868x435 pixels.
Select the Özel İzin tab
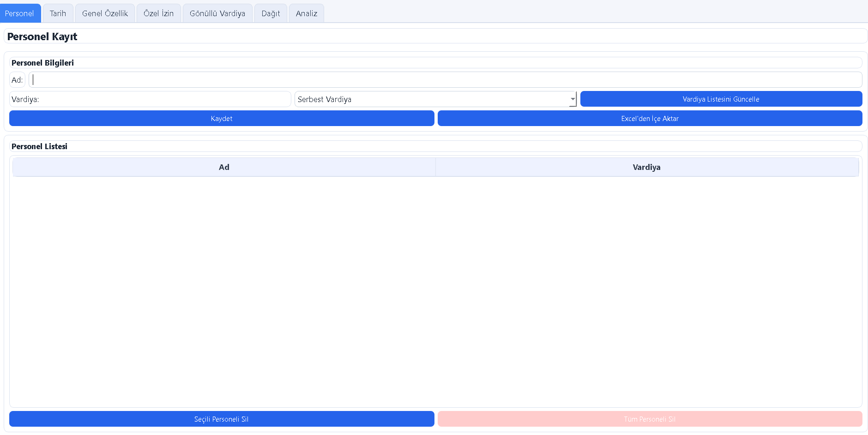click(x=159, y=13)
